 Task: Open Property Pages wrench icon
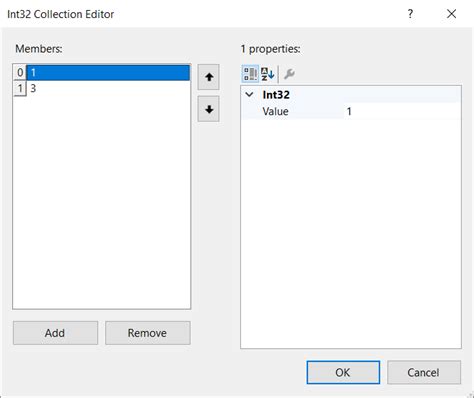289,74
